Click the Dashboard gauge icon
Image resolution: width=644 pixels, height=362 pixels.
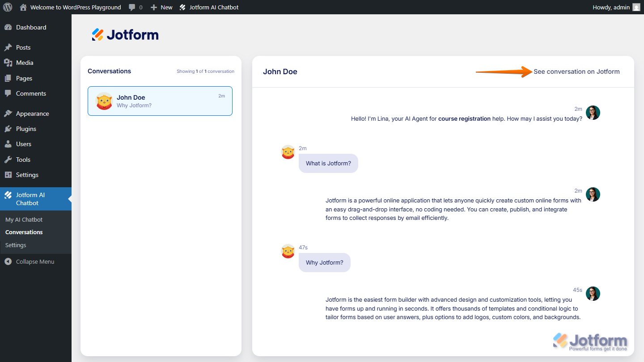8,27
